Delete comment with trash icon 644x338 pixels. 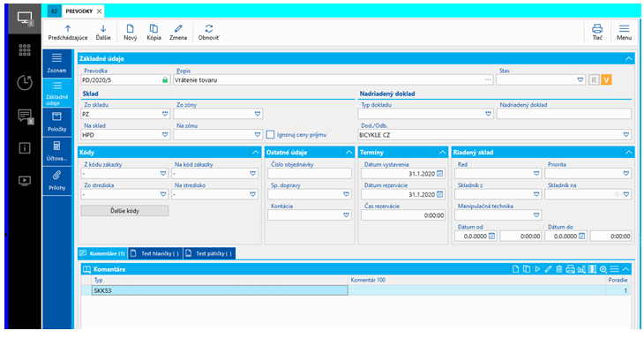pyautogui.click(x=558, y=269)
